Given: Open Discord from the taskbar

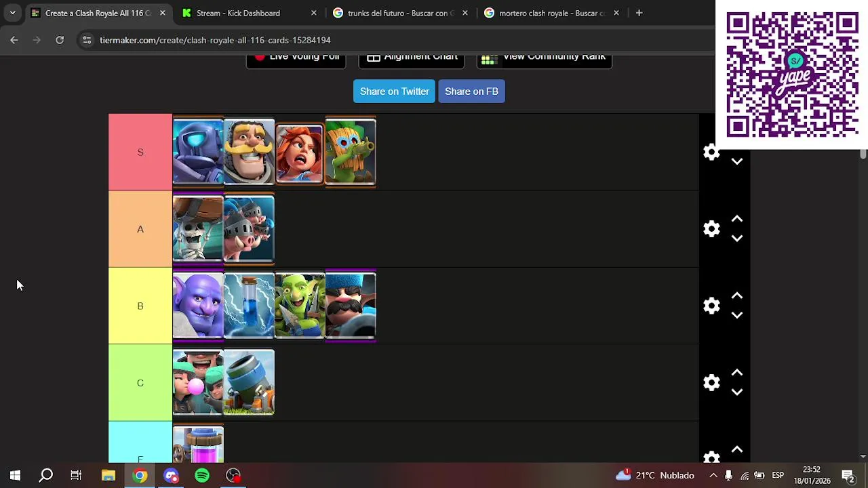Looking at the screenshot, I should 171,475.
